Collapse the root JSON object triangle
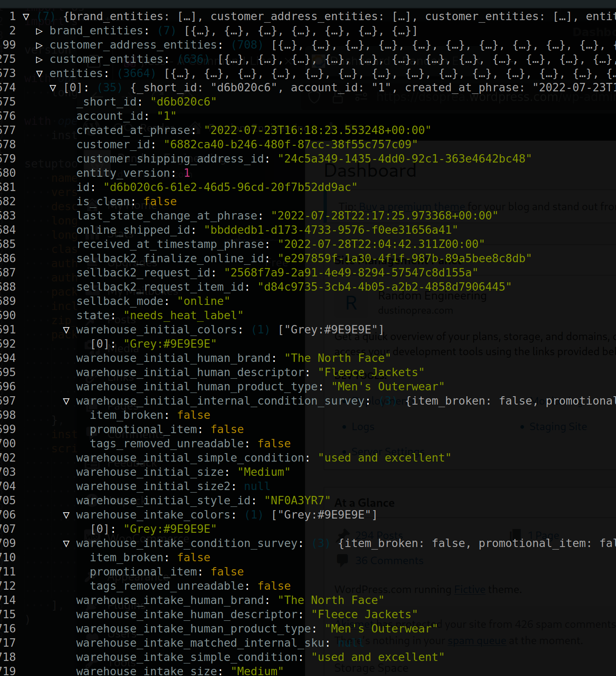 pos(26,17)
